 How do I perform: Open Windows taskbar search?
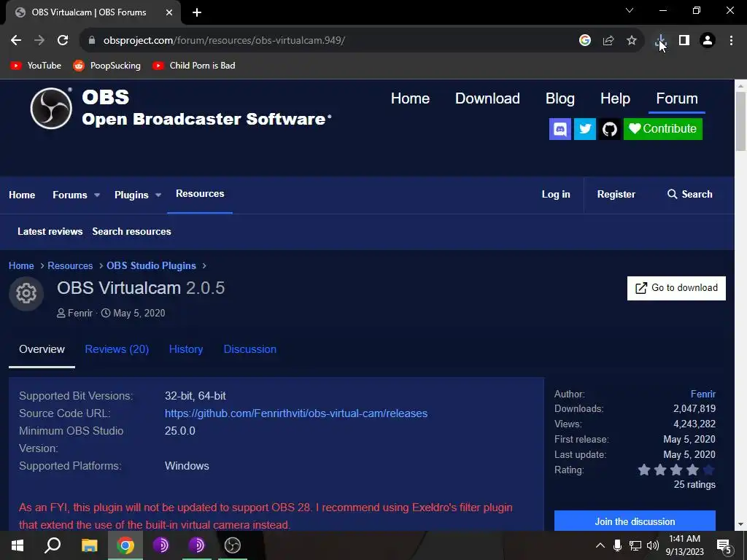53,545
